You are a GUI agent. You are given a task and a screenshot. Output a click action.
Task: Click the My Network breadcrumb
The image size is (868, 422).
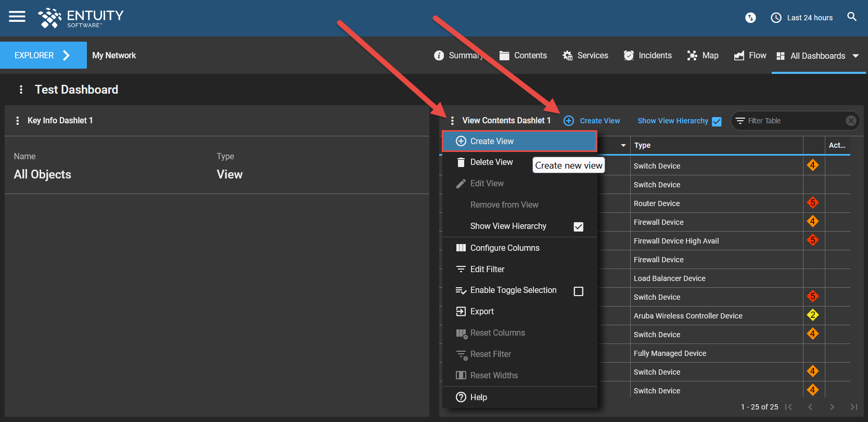coord(114,55)
